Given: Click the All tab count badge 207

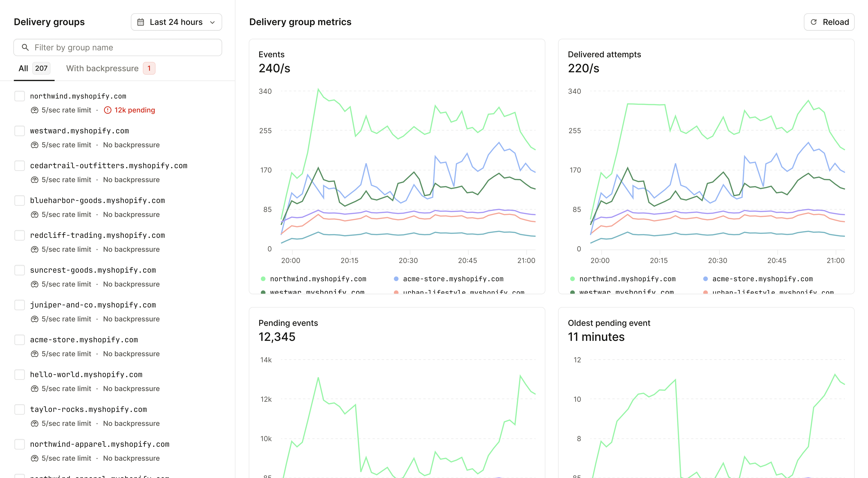Looking at the screenshot, I should (41, 69).
